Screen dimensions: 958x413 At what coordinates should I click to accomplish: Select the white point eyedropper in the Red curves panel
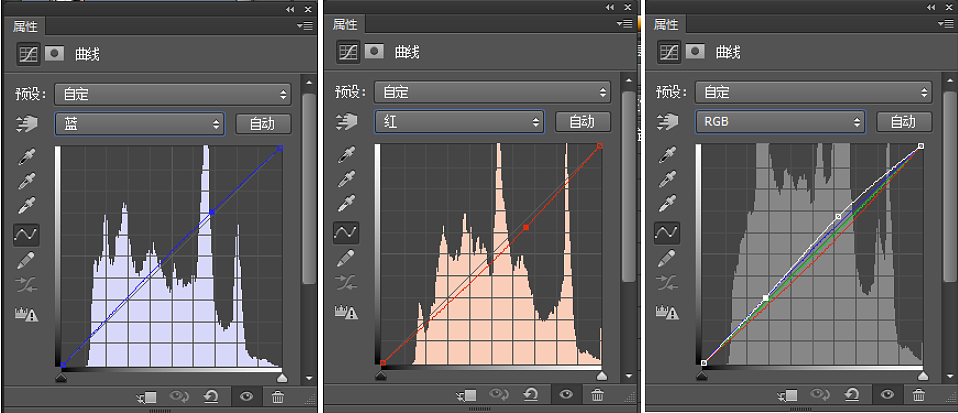[346, 202]
